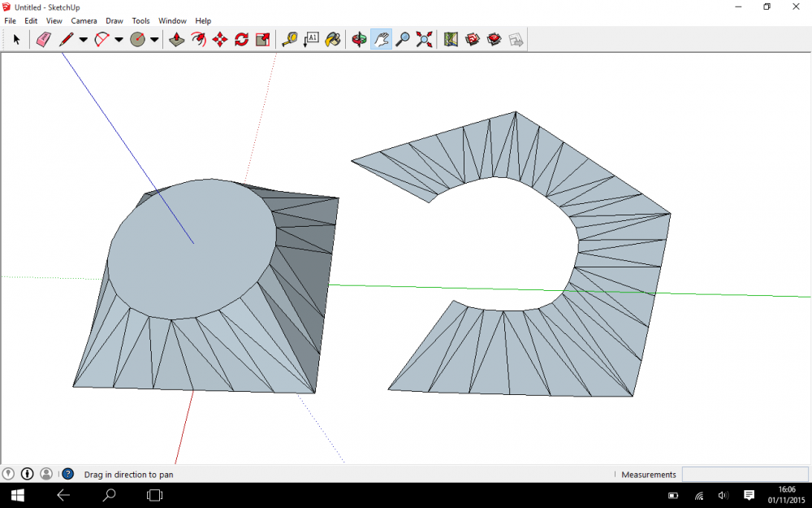
Task: Toggle the Instructor help question icon
Action: point(68,474)
